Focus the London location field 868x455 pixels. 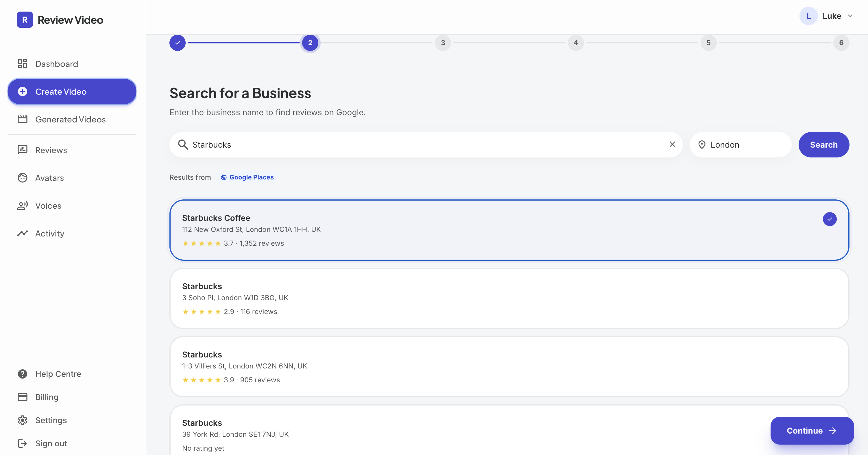[740, 144]
